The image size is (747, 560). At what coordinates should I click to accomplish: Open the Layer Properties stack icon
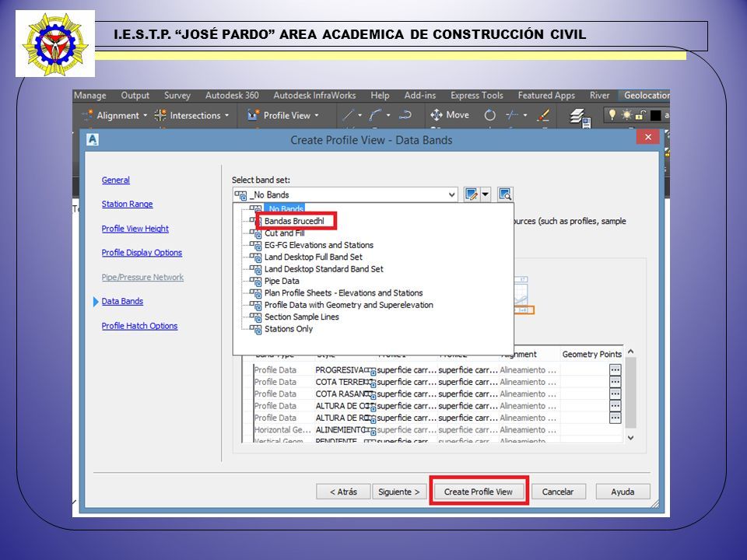[579, 117]
